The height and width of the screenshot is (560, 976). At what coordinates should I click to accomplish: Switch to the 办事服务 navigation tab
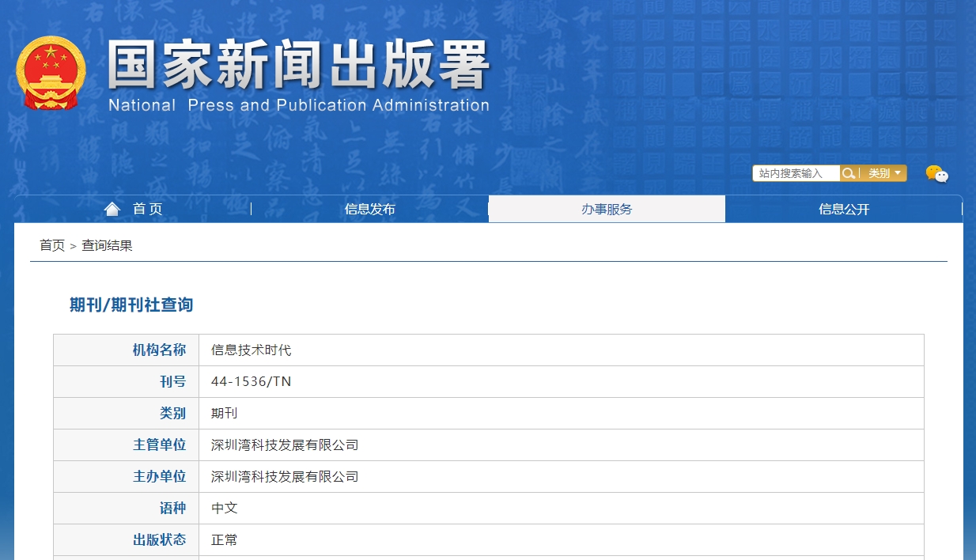click(607, 209)
